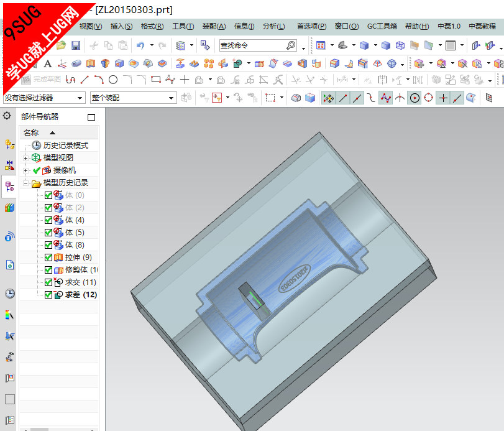The height and width of the screenshot is (431, 504).
Task: Open the GC工具箱 menu
Action: click(x=382, y=26)
